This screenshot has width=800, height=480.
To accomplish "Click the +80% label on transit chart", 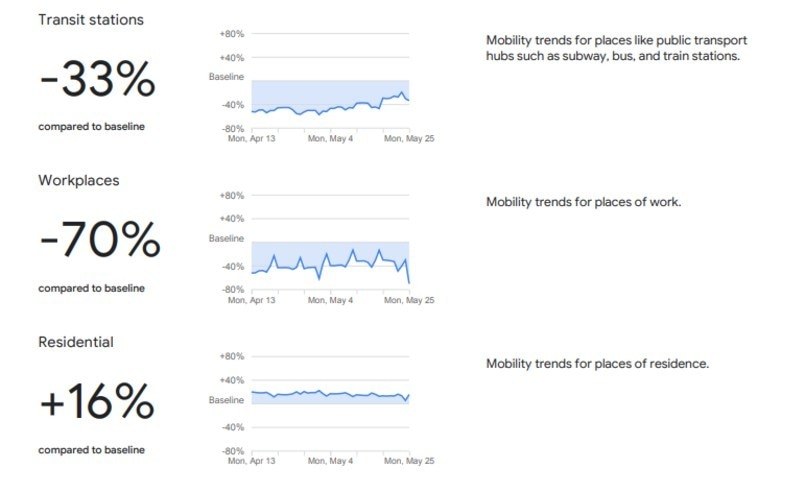I will pos(232,34).
